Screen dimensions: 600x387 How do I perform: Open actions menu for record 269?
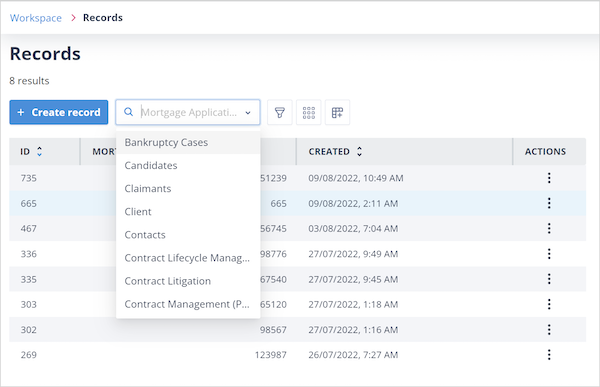[x=549, y=355]
